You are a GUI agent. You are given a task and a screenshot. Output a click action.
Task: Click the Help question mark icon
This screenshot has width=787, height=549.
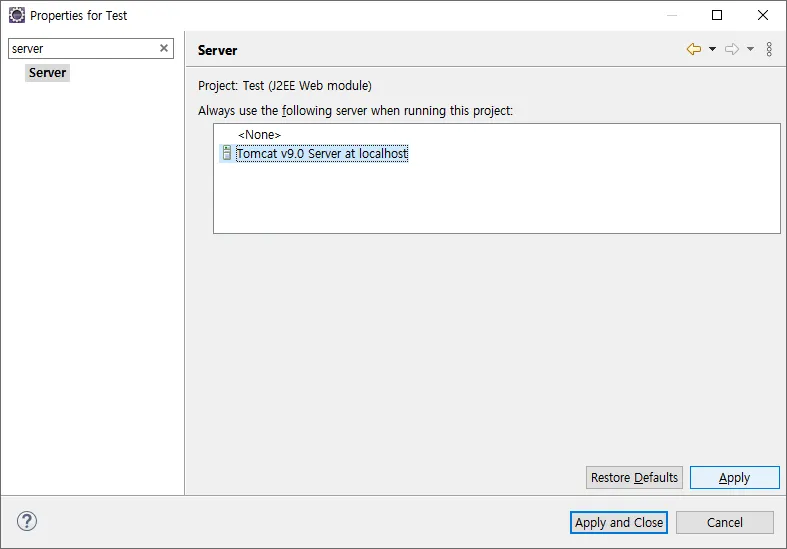pos(27,521)
